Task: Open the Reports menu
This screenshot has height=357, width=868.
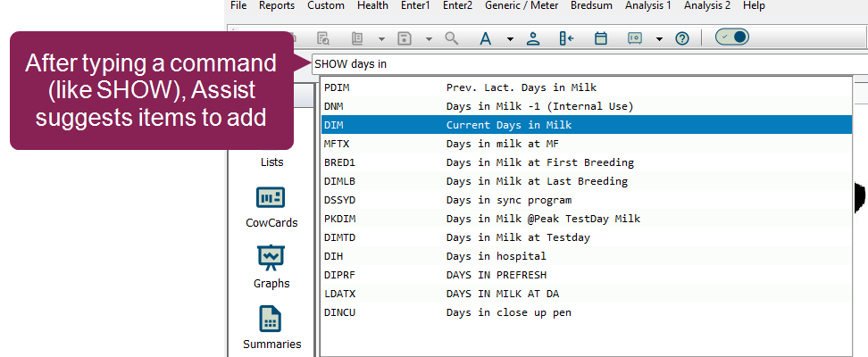Action: click(x=276, y=5)
